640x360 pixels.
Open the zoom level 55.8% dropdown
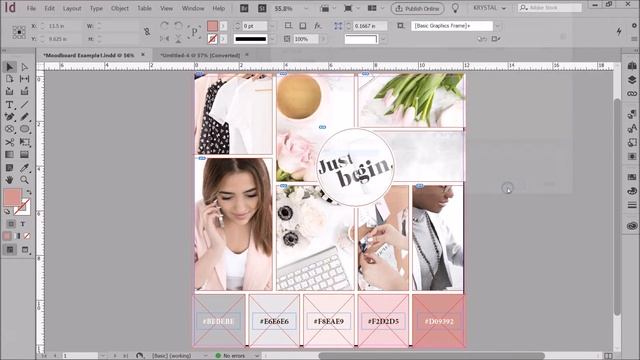pos(306,8)
